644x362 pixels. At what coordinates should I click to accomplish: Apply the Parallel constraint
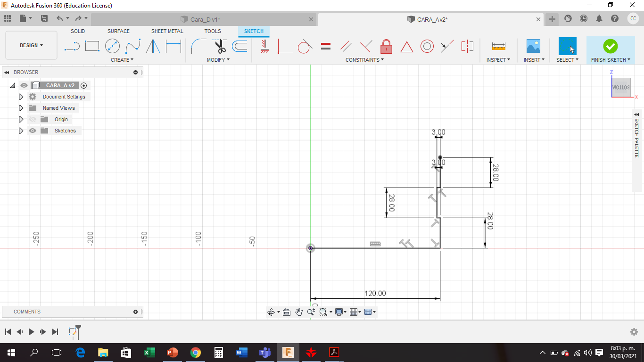(x=346, y=46)
